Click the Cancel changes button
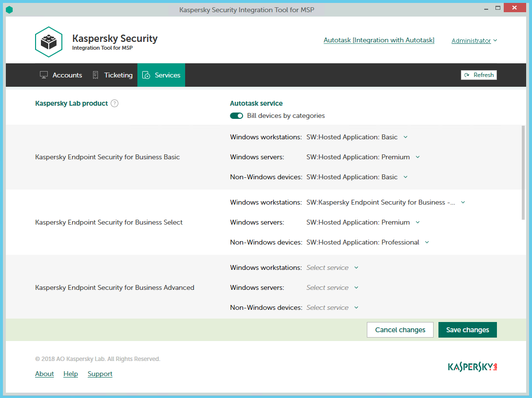532x398 pixels. point(400,330)
